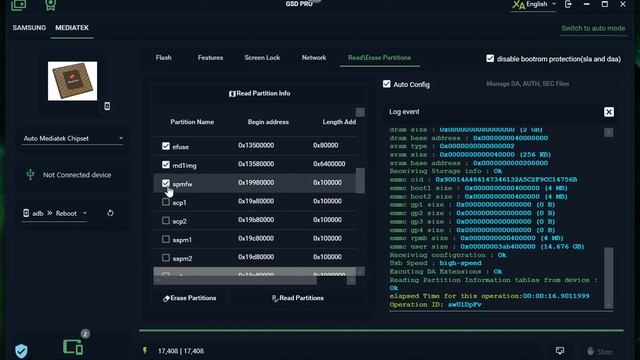640x360 pixels.
Task: Click Switch to auto mode link
Action: click(593, 28)
